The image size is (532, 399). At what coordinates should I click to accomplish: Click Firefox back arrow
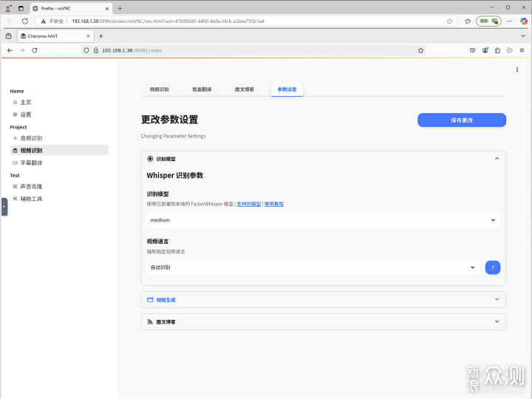click(x=10, y=50)
